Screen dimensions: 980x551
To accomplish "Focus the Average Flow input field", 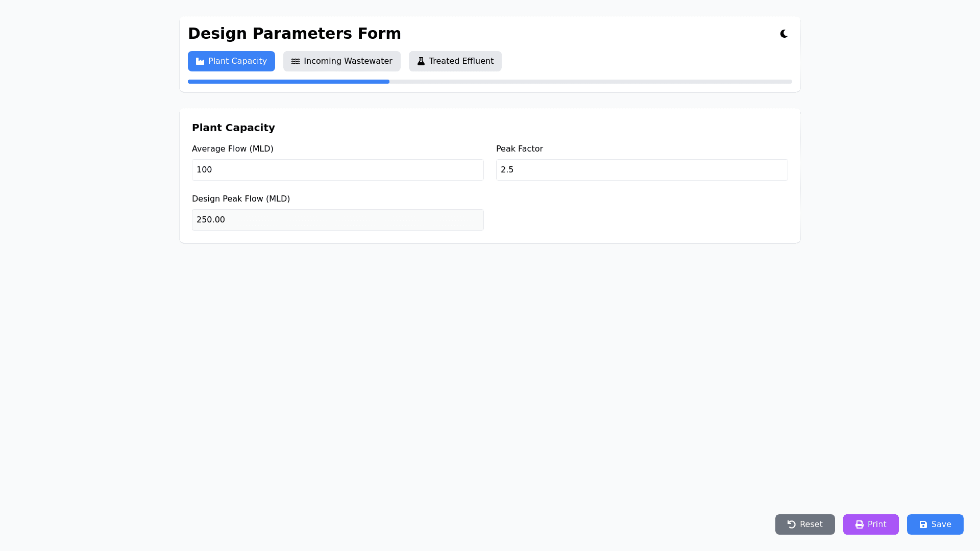I will (x=337, y=170).
